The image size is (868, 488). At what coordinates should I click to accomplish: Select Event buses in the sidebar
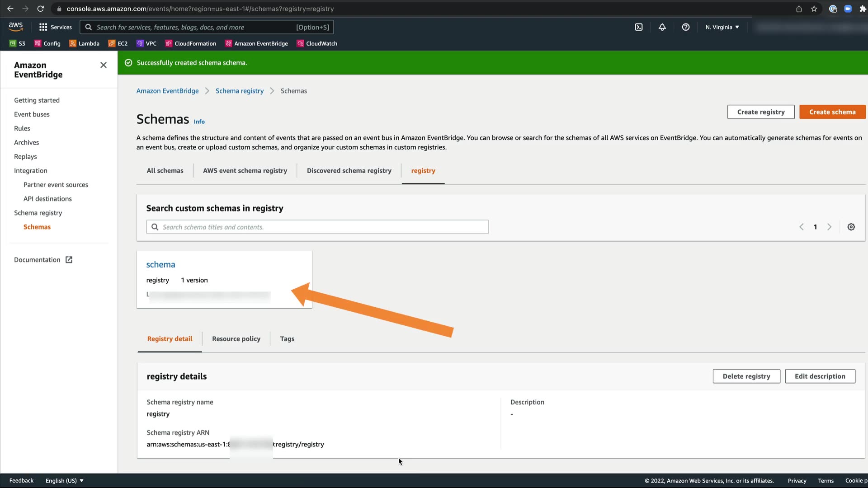32,114
